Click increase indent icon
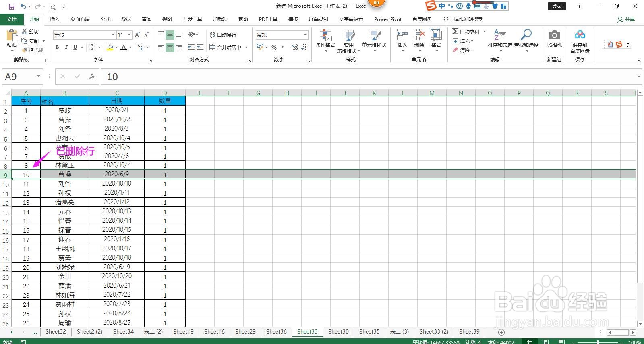The image size is (644, 344). pyautogui.click(x=200, y=47)
